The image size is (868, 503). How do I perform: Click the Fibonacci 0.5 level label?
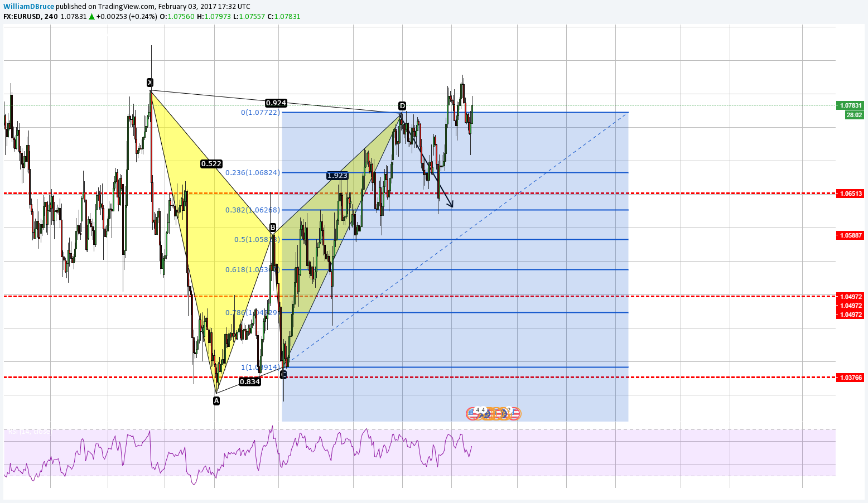257,240
